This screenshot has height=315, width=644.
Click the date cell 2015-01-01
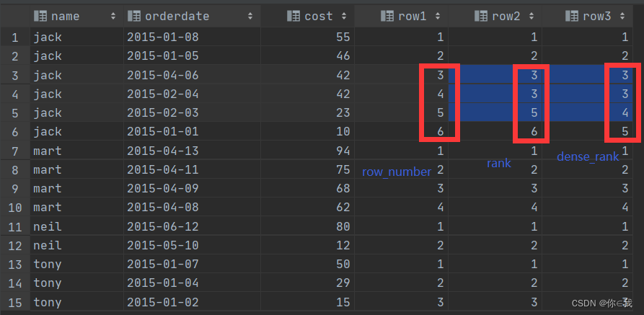pyautogui.click(x=192, y=131)
